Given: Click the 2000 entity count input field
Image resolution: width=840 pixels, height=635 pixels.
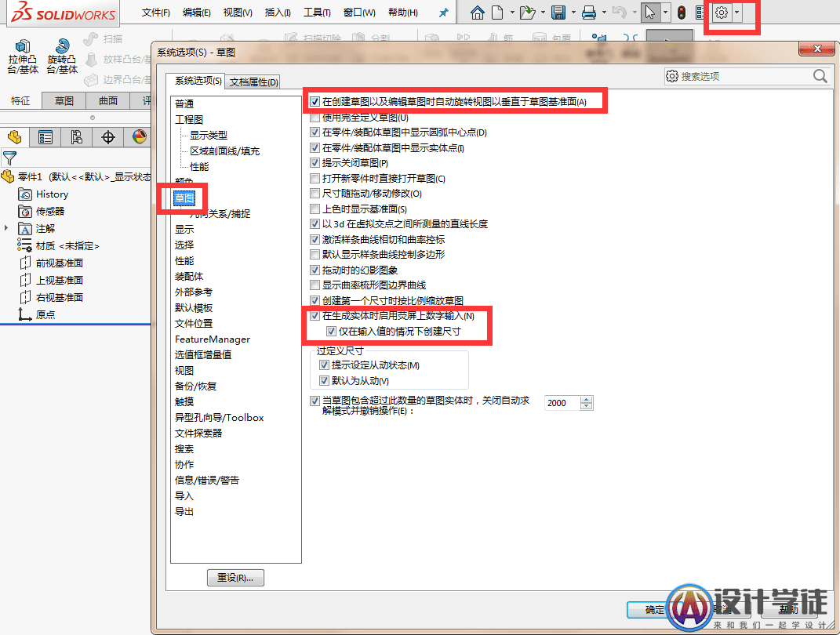Looking at the screenshot, I should pos(562,403).
